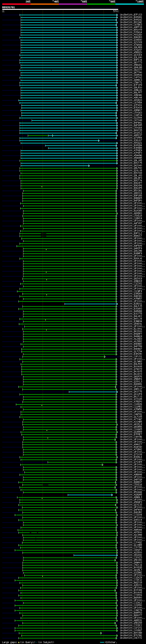Select the UniRef100_Q17C54 label
The width and height of the screenshot is (146, 644).
point(131,352)
